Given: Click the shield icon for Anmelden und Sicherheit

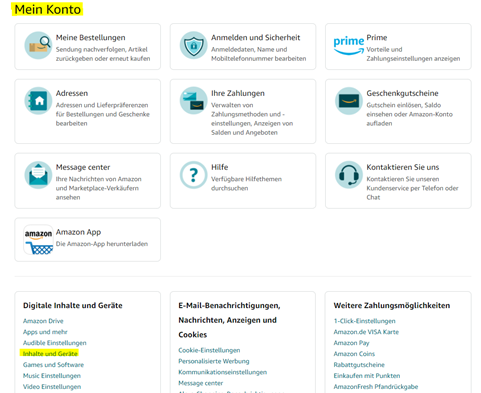Looking at the screenshot, I should [x=193, y=45].
